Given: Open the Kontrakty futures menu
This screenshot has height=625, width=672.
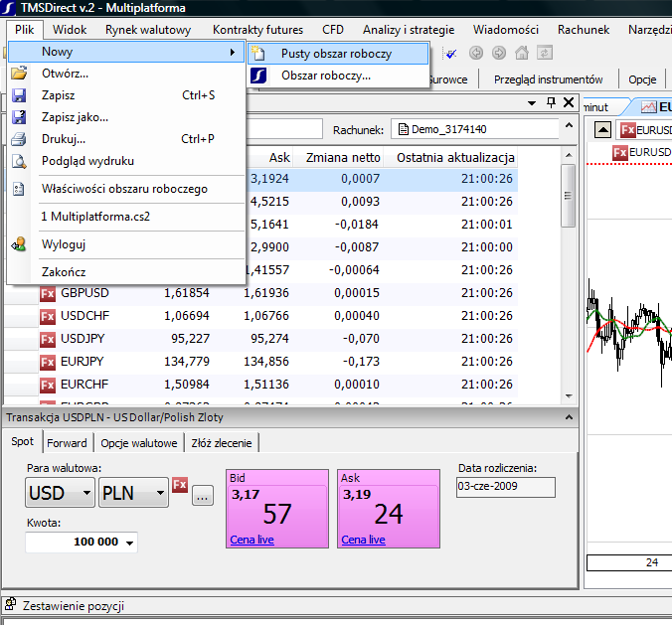Looking at the screenshot, I should 257,30.
